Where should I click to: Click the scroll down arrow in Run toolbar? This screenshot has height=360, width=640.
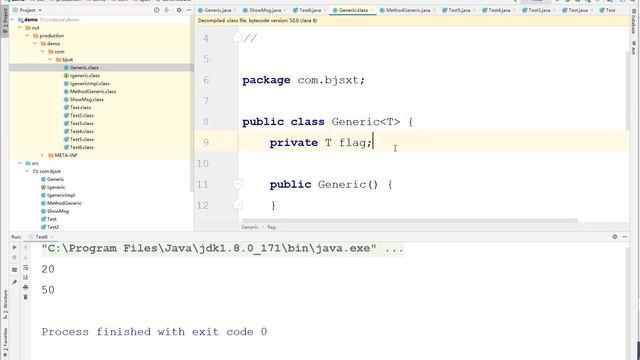[x=25, y=258]
